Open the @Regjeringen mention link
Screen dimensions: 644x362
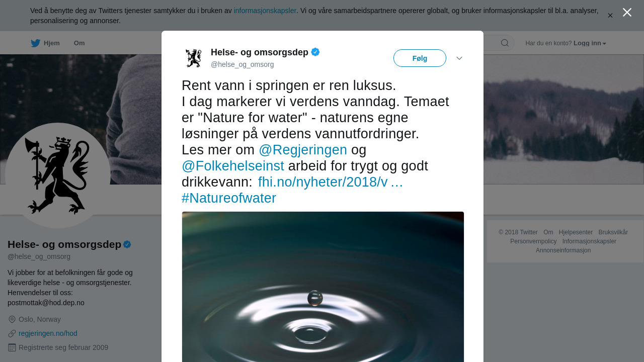point(303,150)
